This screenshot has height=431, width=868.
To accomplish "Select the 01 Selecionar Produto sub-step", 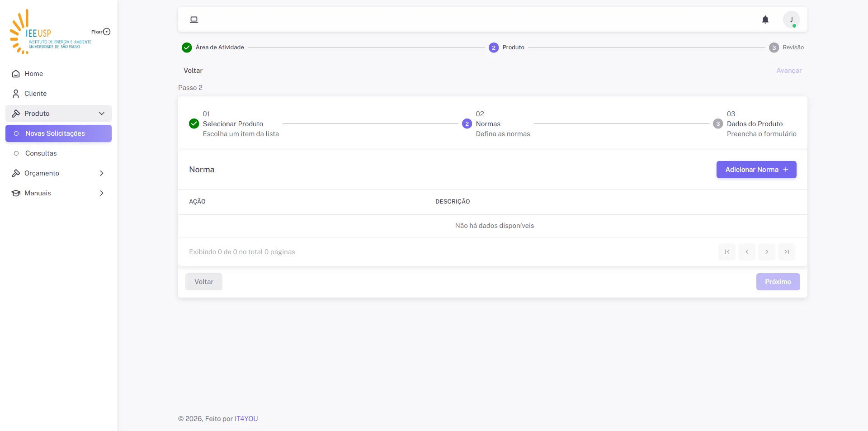I will 234,124.
